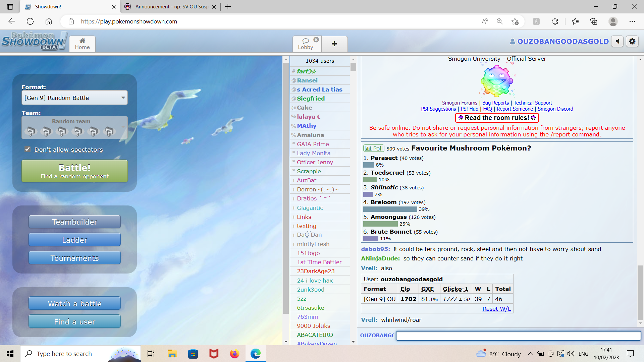The width and height of the screenshot is (644, 362).
Task: Close the Lobby tab with the x icon
Action: 316,40
